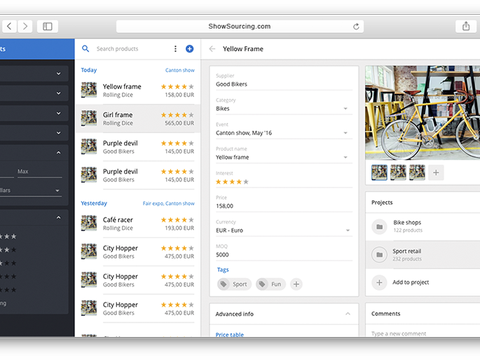The image size is (480, 360).
Task: Click Girl frame star rating
Action: (177, 115)
